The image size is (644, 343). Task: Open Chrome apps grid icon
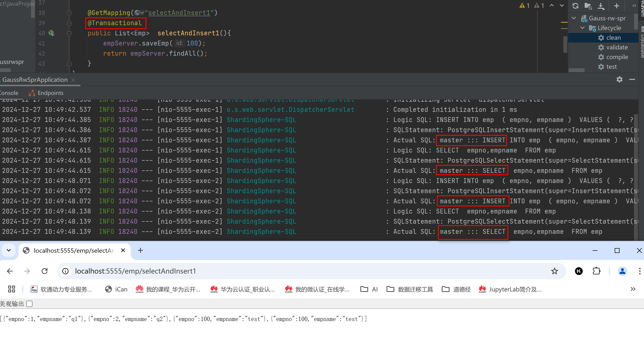pyautogui.click(x=11, y=289)
